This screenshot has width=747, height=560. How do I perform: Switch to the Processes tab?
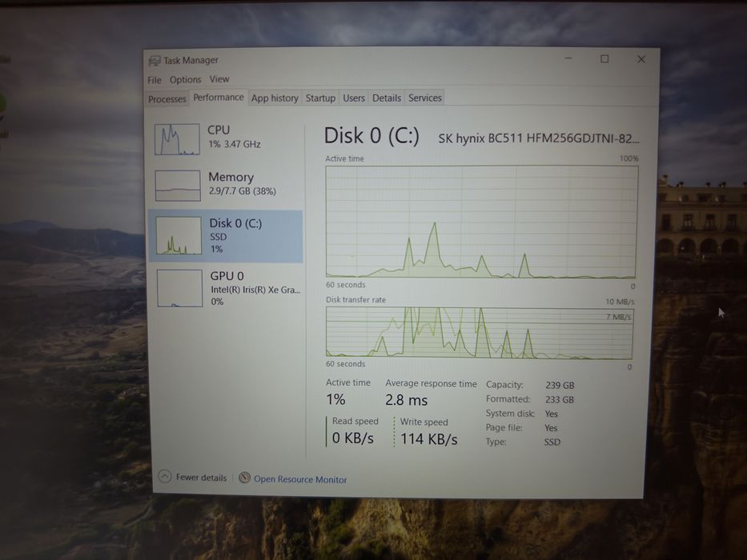(167, 99)
